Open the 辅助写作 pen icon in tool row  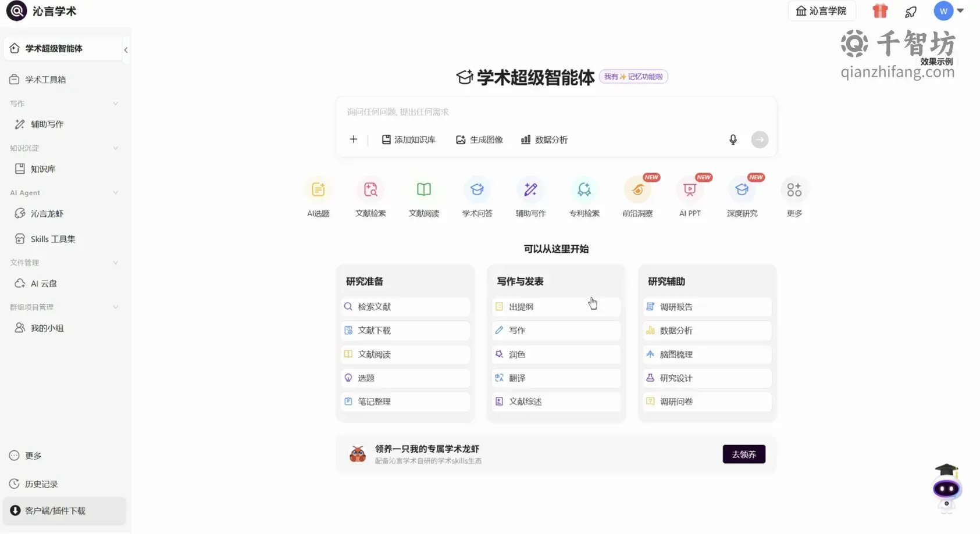click(x=530, y=190)
